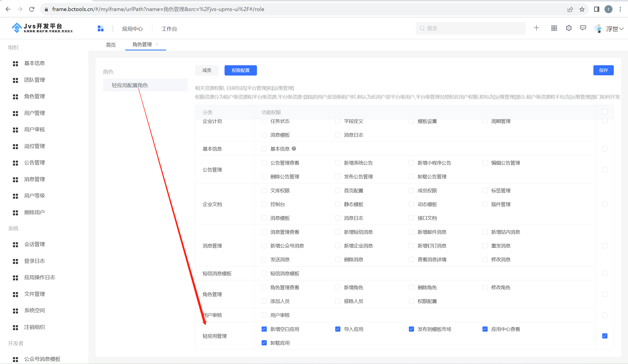Open 应用中心 in top navigation
Viewport: 628px width, 364px height.
[x=132, y=29]
